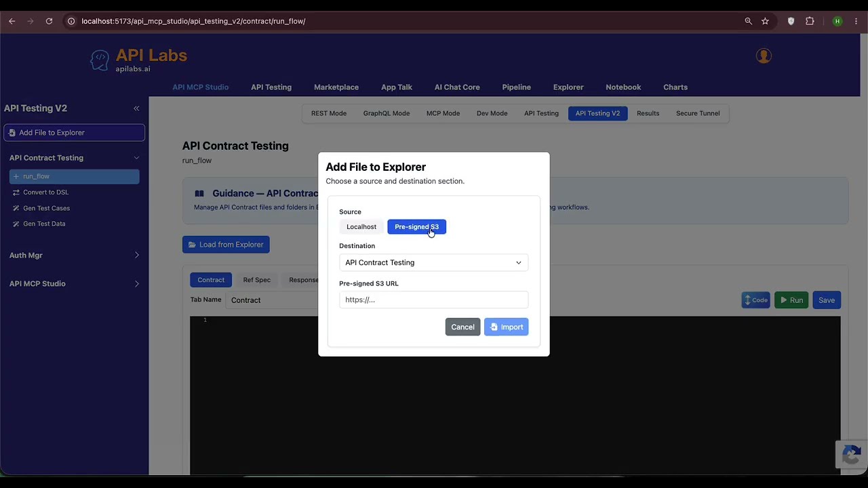Open Secure Tunnel tab
This screenshot has height=488, width=868.
click(698, 113)
